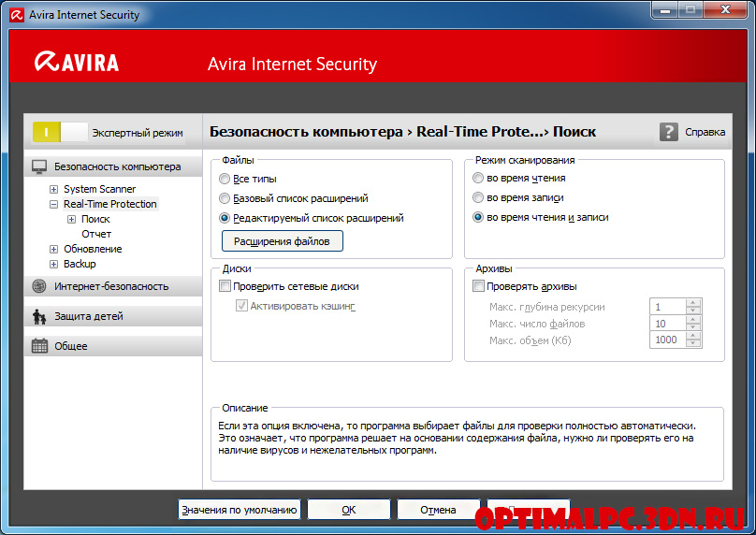Minimize the Avira Internet Security window
This screenshot has width=756, height=535.
[665, 9]
